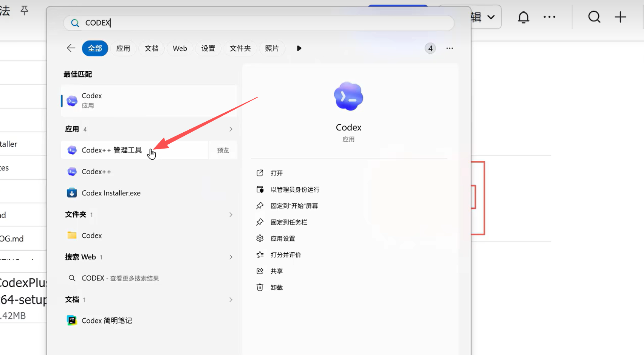The image size is (644, 355).
Task: Switch to the 文档 filter tab
Action: tap(152, 48)
